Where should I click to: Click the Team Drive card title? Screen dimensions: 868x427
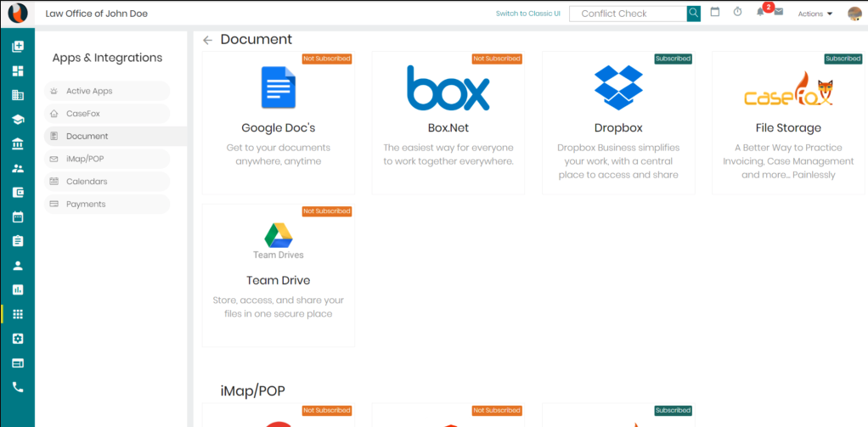pyautogui.click(x=279, y=280)
